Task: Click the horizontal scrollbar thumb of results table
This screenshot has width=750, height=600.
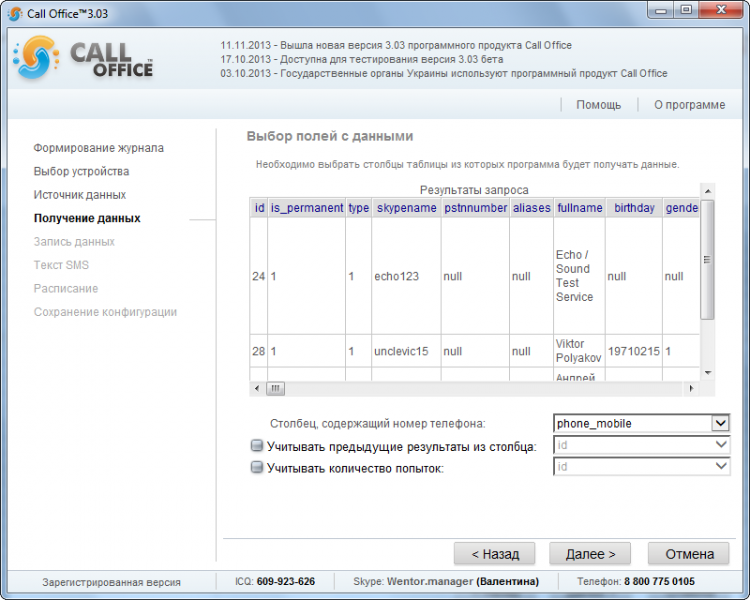Action: [275, 388]
